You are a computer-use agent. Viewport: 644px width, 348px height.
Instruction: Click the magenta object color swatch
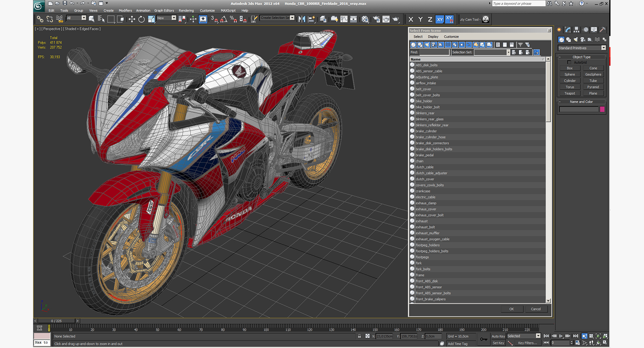tap(602, 109)
